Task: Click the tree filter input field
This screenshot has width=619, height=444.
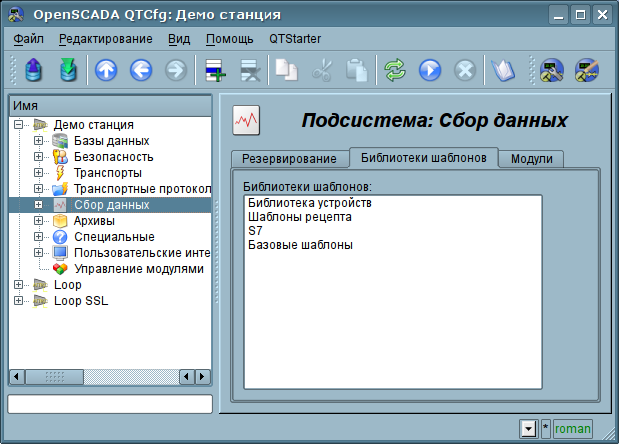Action: point(110,404)
